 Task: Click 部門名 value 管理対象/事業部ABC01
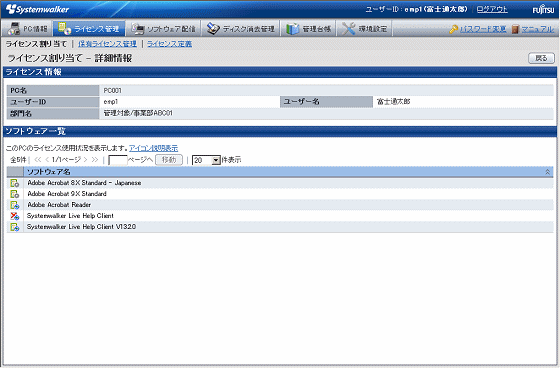pyautogui.click(x=138, y=113)
